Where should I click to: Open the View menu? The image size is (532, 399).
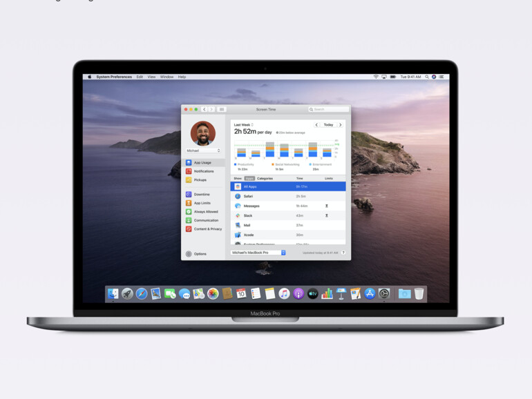[151, 77]
